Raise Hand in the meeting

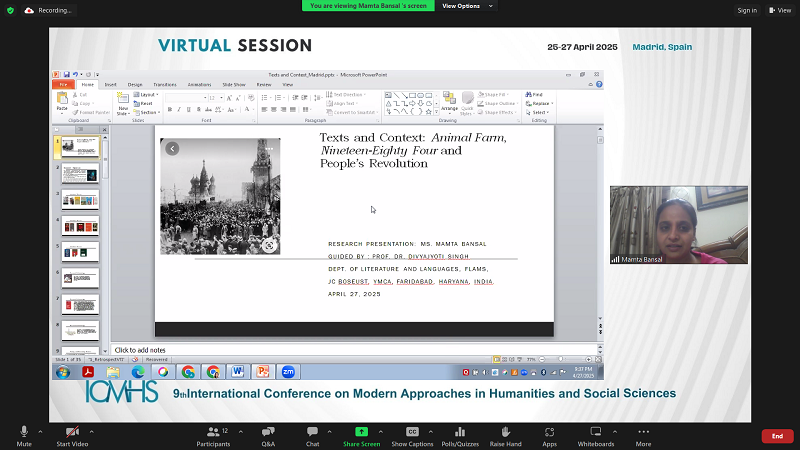point(506,432)
